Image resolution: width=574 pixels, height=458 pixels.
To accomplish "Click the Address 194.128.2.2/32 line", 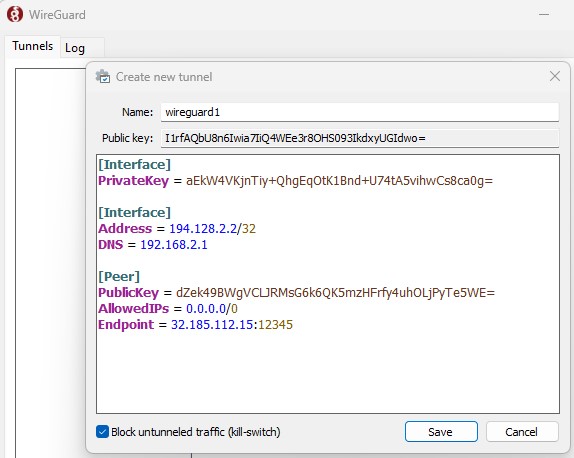I will 177,228.
